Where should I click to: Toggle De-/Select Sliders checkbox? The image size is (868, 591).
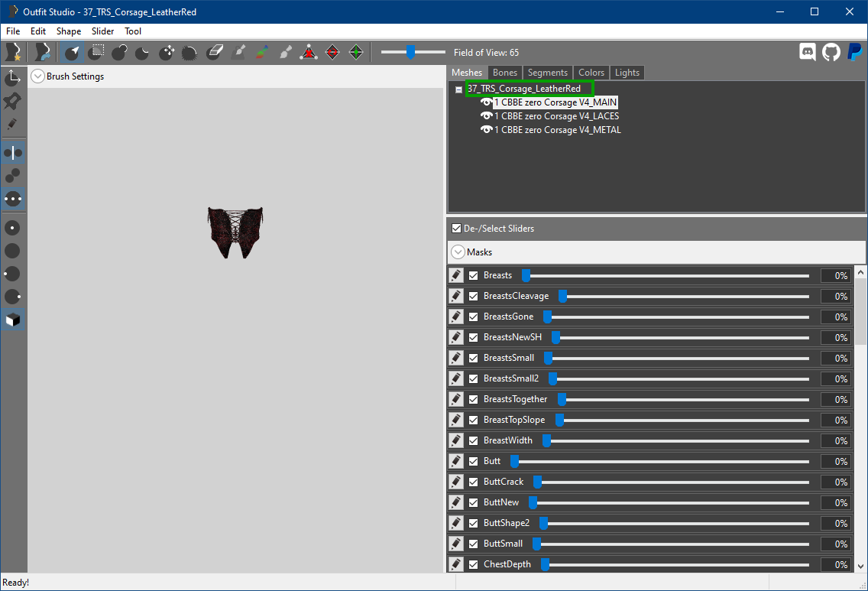(457, 228)
